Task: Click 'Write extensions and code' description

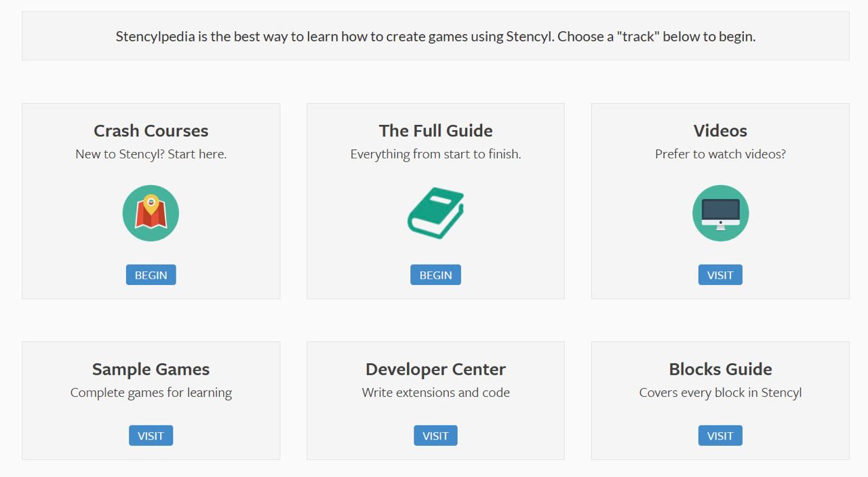Action: [435, 392]
